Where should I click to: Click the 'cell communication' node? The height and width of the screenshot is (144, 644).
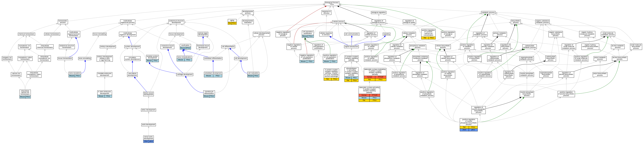pyautogui.click(x=352, y=34)
